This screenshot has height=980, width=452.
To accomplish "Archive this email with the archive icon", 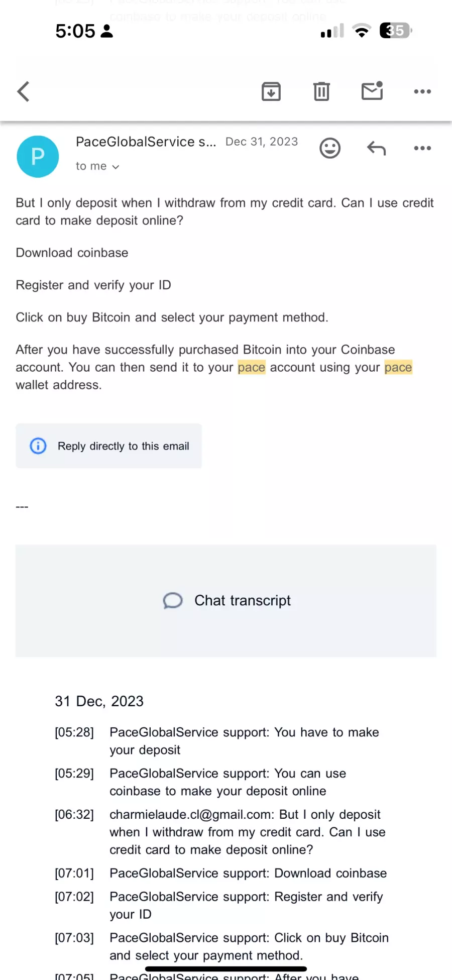I will point(271,91).
